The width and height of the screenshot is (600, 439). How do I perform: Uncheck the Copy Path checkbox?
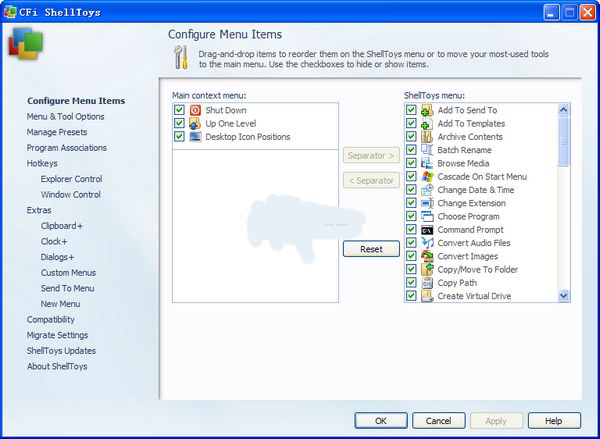tap(411, 282)
